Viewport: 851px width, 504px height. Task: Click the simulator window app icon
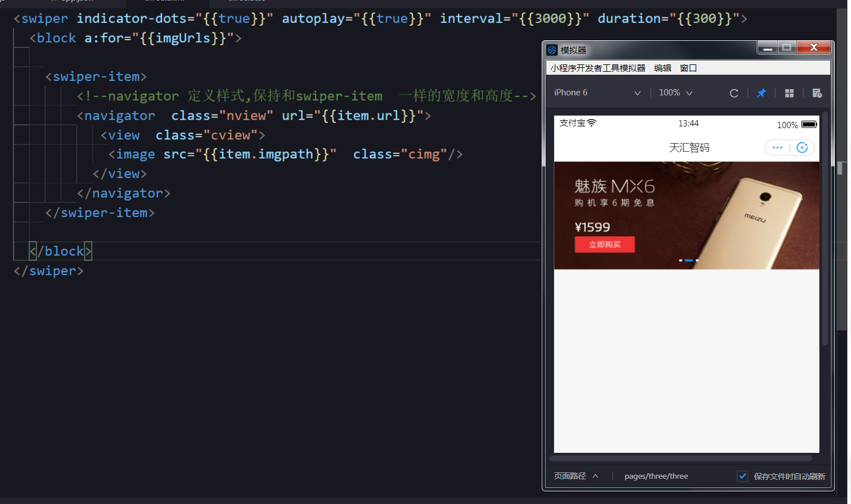pyautogui.click(x=552, y=50)
